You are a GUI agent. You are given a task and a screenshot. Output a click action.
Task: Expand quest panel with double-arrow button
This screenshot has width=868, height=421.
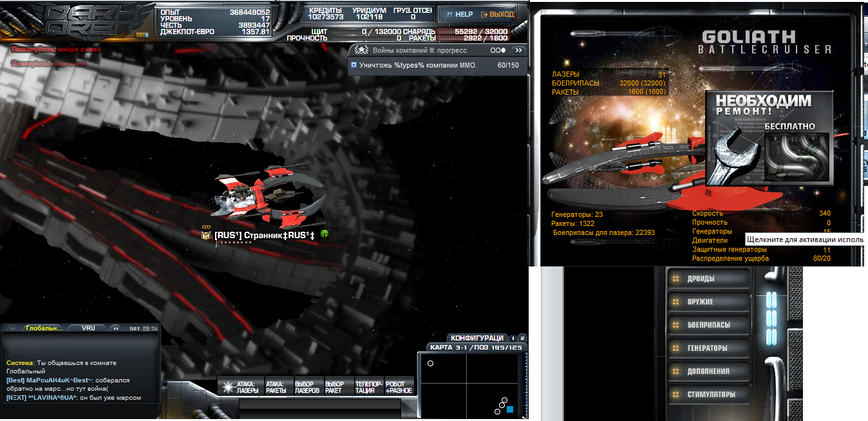click(x=517, y=50)
